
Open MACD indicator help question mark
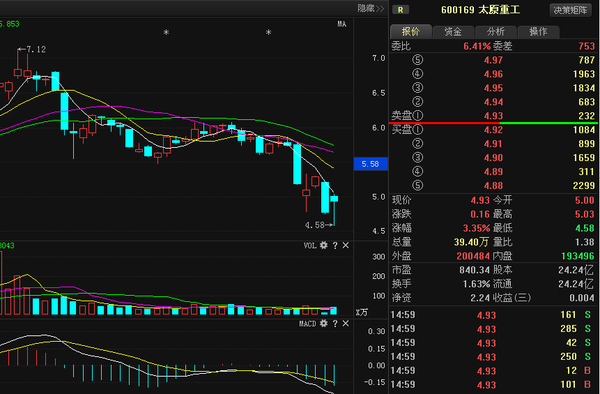tap(335, 324)
